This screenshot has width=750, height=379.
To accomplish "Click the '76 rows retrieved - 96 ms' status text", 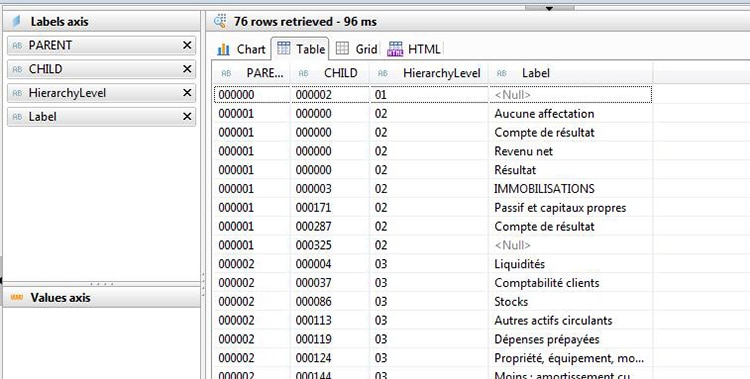I will click(x=305, y=22).
